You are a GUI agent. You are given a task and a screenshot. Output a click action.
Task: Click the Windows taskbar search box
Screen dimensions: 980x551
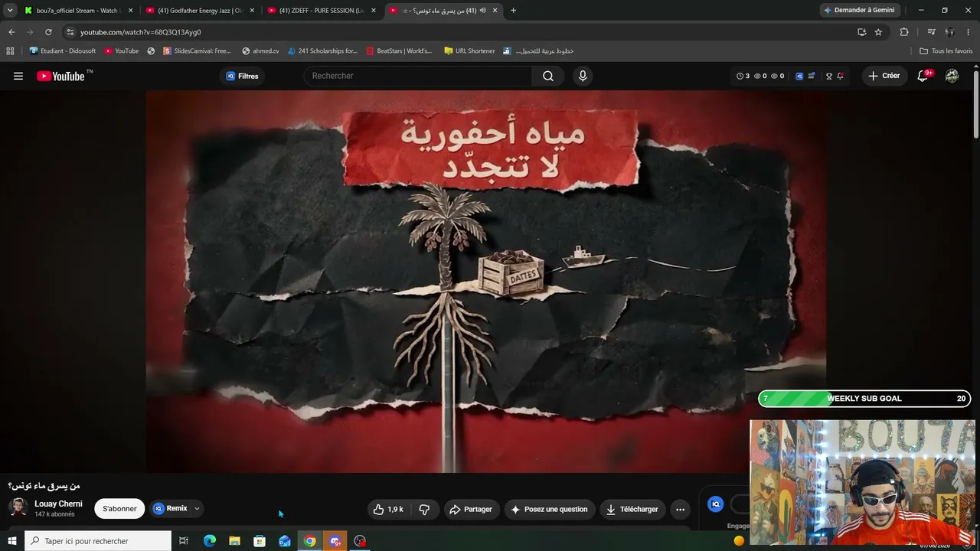(98, 541)
